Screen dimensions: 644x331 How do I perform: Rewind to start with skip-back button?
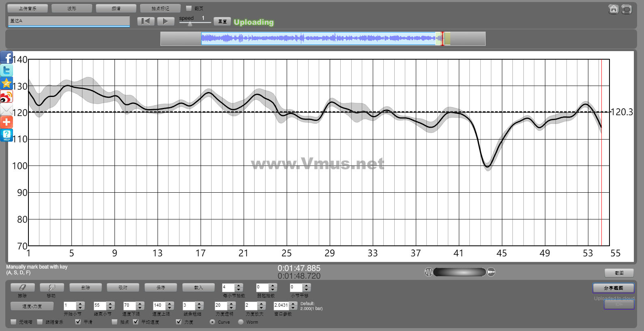(x=146, y=21)
